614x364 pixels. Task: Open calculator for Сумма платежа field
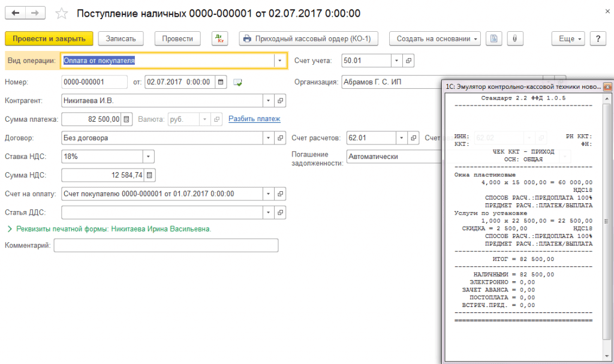tap(127, 119)
